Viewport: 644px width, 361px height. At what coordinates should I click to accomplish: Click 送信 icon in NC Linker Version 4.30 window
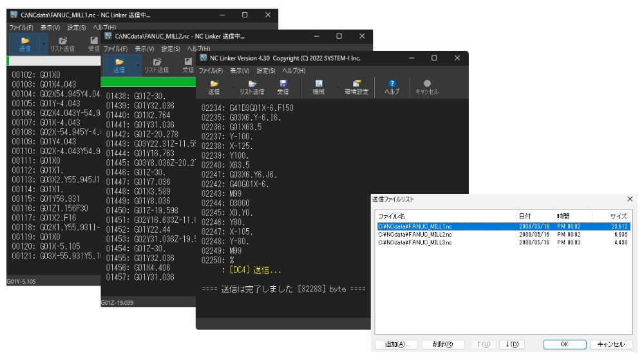214,87
